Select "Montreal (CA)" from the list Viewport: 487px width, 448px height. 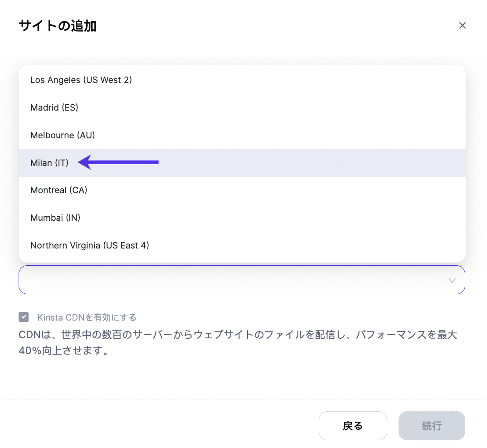(x=59, y=190)
